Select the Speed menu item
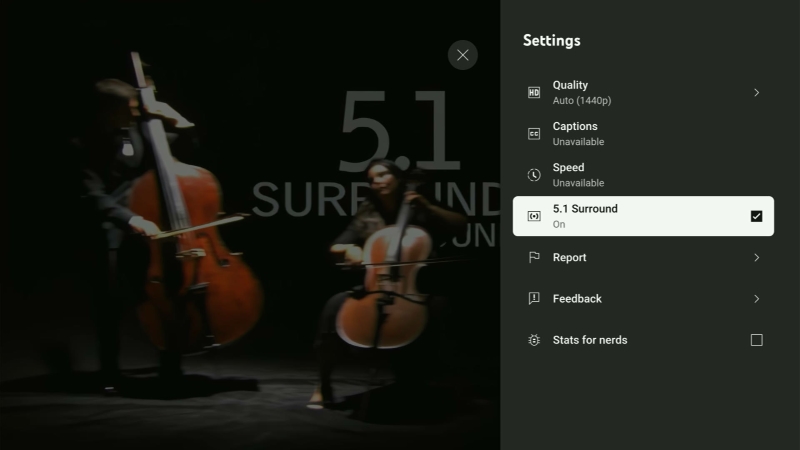The width and height of the screenshot is (800, 450). [643, 175]
